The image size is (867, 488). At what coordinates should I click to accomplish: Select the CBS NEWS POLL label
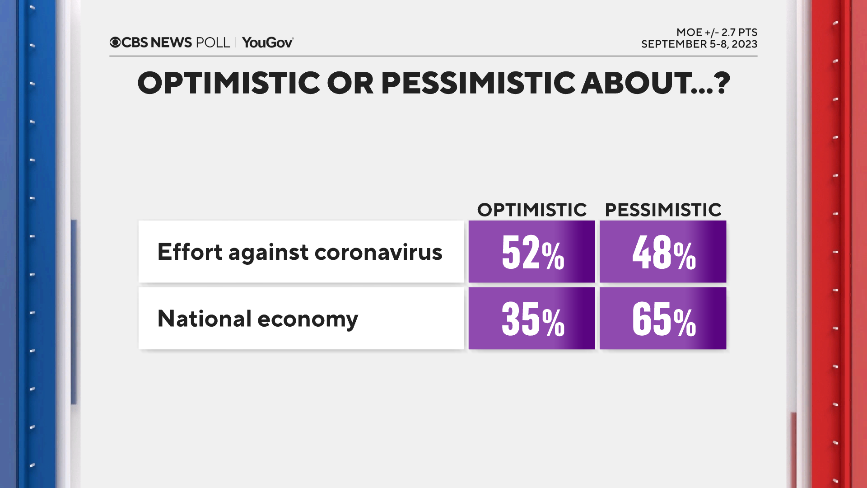pyautogui.click(x=171, y=42)
